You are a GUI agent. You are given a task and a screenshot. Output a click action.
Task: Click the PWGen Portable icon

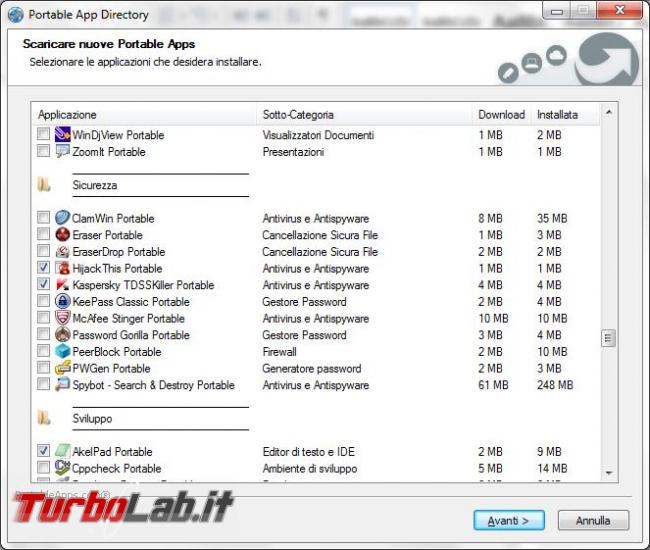(x=63, y=368)
